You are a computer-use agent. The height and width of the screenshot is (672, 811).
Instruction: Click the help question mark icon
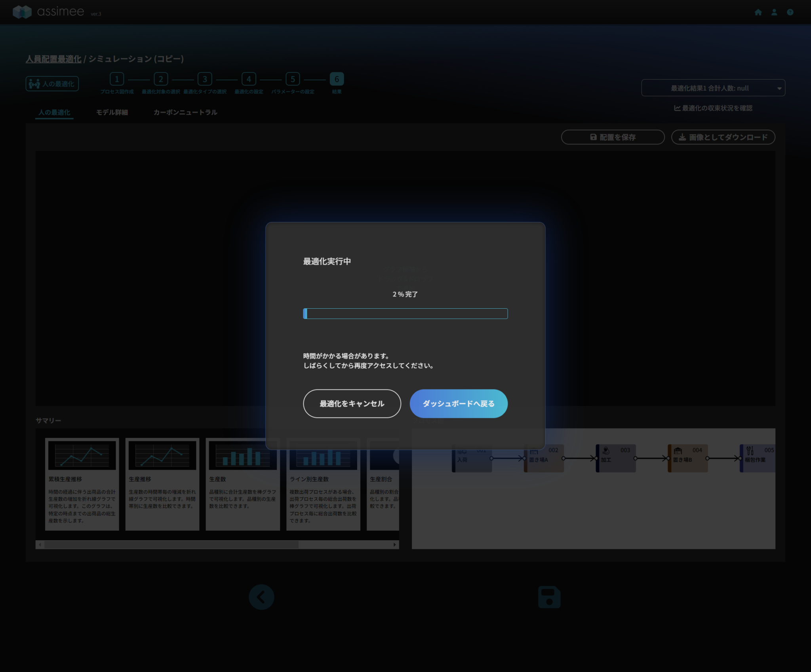[x=790, y=12]
